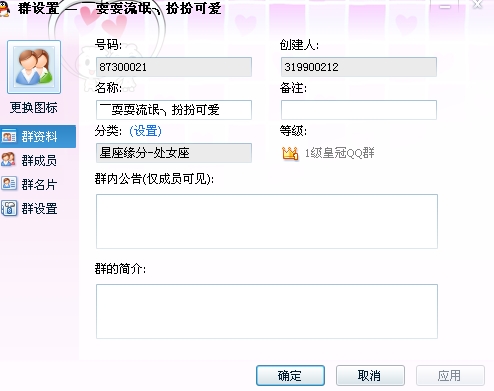Image resolution: width=494 pixels, height=391 pixels.
Task: Click the 1级皇冠QQ群 level label
Action: [340, 153]
